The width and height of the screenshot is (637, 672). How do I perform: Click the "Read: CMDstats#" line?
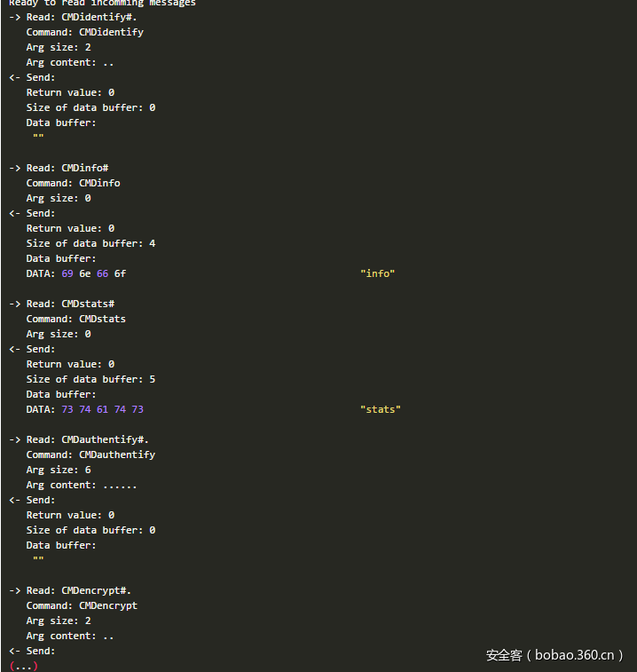point(70,304)
